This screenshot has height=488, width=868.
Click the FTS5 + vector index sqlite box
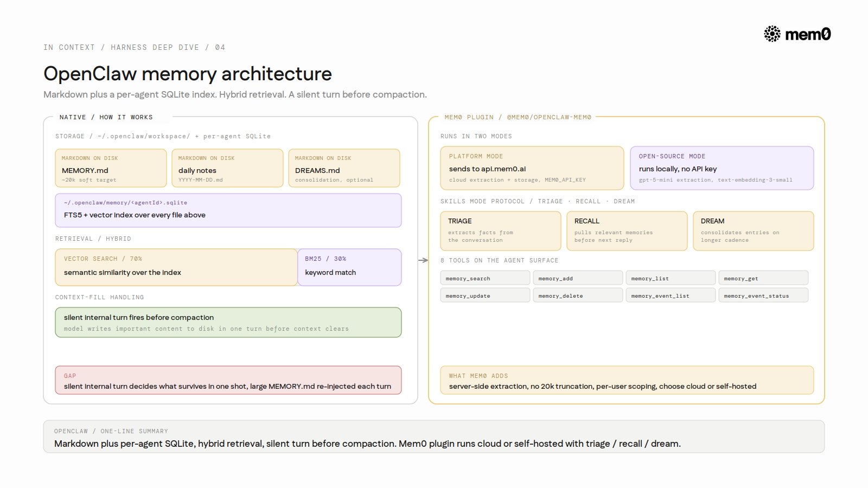(228, 210)
